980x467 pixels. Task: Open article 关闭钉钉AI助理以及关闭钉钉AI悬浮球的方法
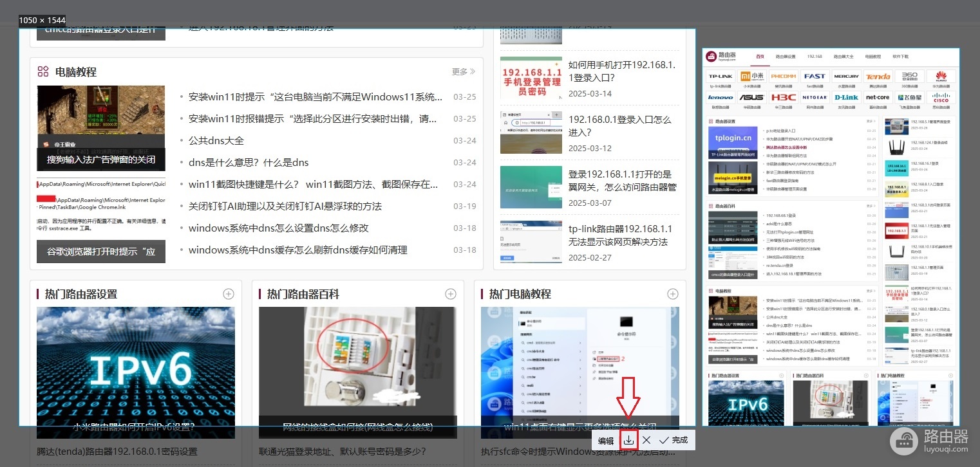[x=285, y=206]
